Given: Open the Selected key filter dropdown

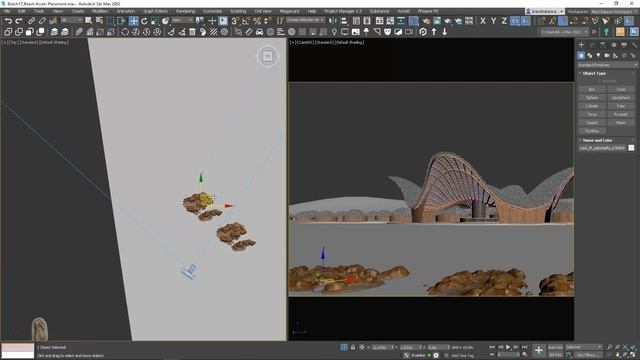Looking at the screenshot, I should [x=584, y=347].
